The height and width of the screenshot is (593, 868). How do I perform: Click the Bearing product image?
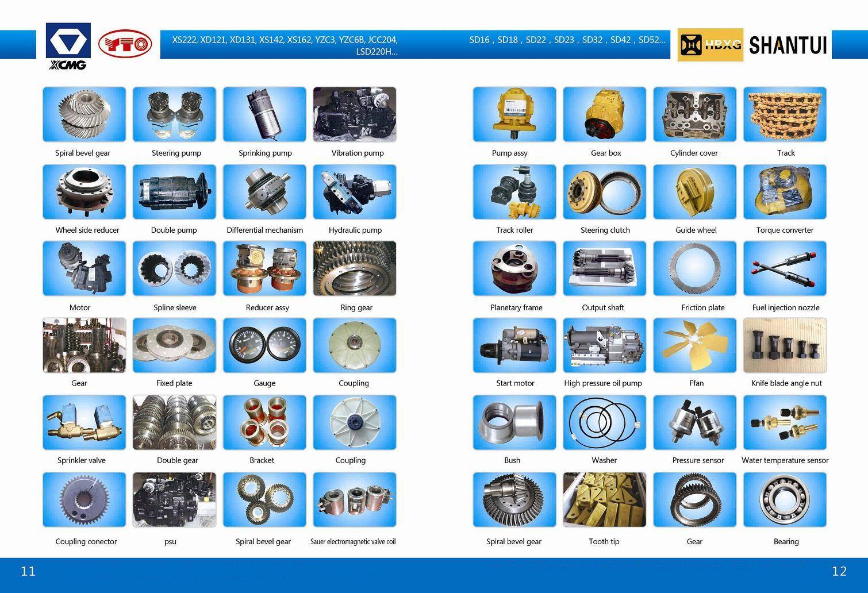[x=785, y=499]
